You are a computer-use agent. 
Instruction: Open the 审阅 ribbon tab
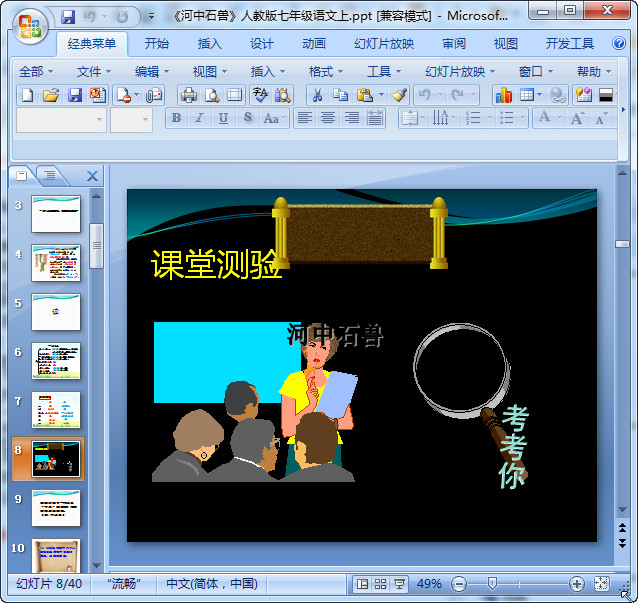coord(454,44)
